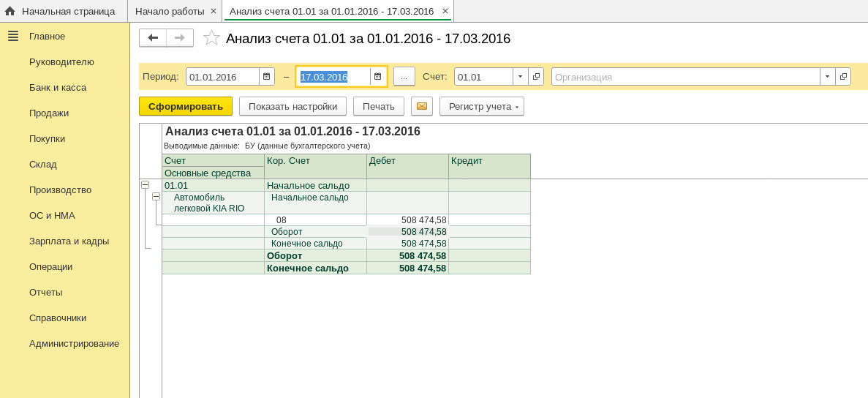The image size is (868, 398).
Task: Open the Банк и касса section
Action: coord(58,88)
